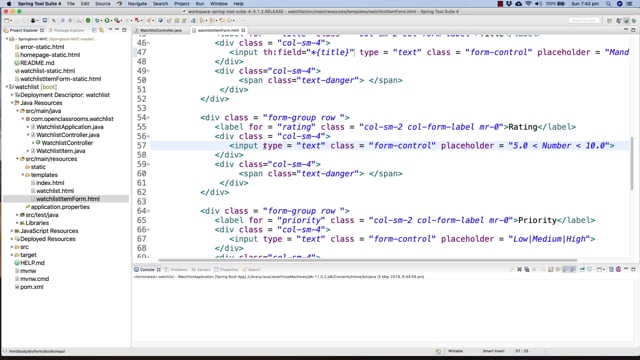Toggle fold marker at line 46
This screenshot has width=640, height=360.
(x=149, y=43)
